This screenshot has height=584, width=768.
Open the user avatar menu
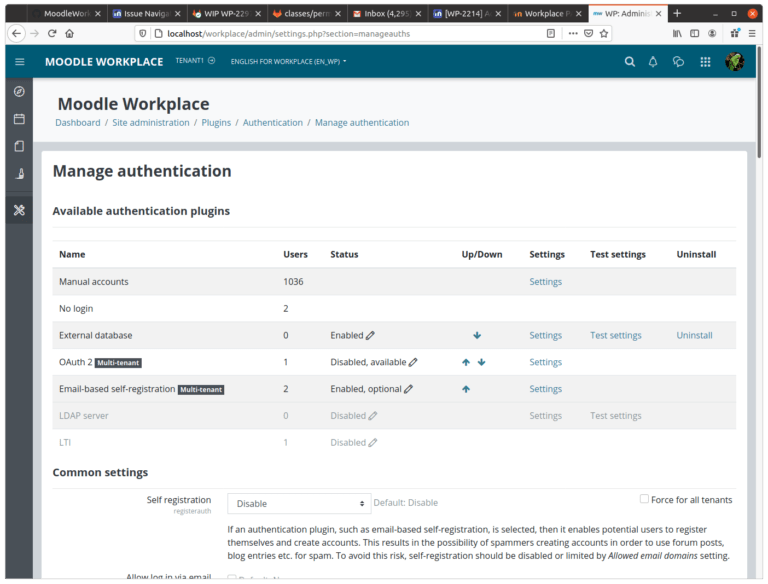pos(735,62)
